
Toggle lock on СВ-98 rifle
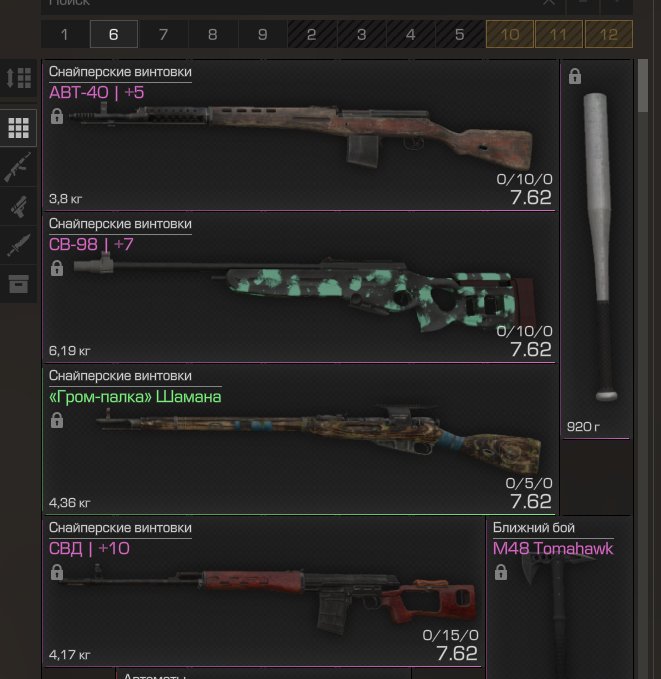57,268
